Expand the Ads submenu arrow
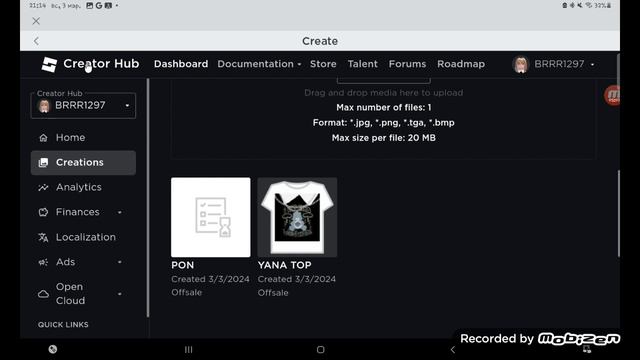 pyautogui.click(x=120, y=262)
